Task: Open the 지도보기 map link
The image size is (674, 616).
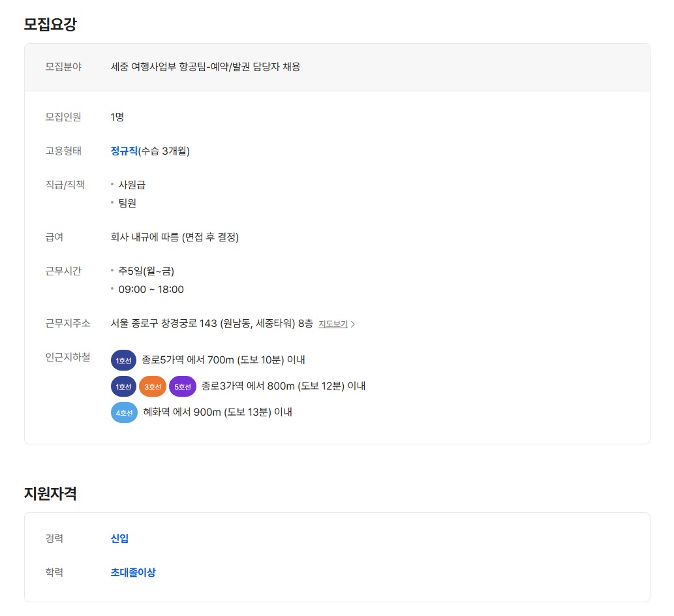Action: coord(333,324)
